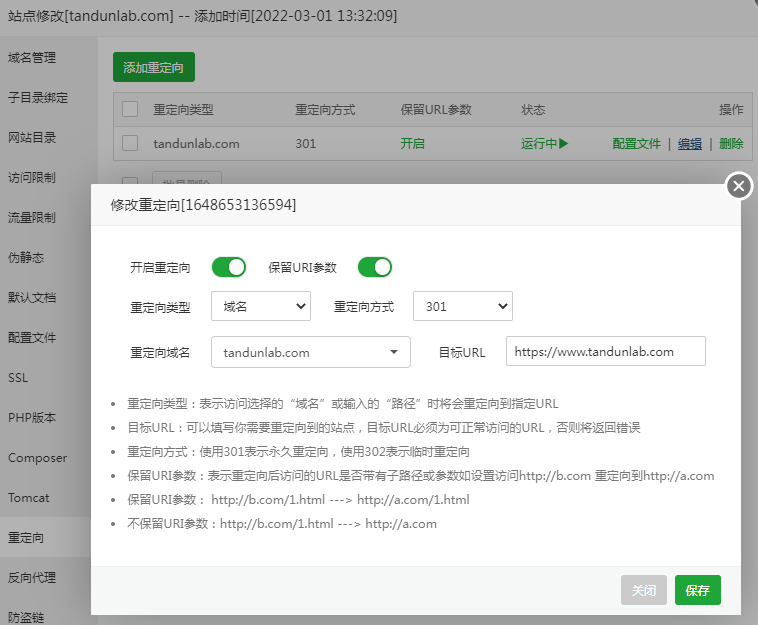
Task: Click the 操作 column header
Action: 731,110
